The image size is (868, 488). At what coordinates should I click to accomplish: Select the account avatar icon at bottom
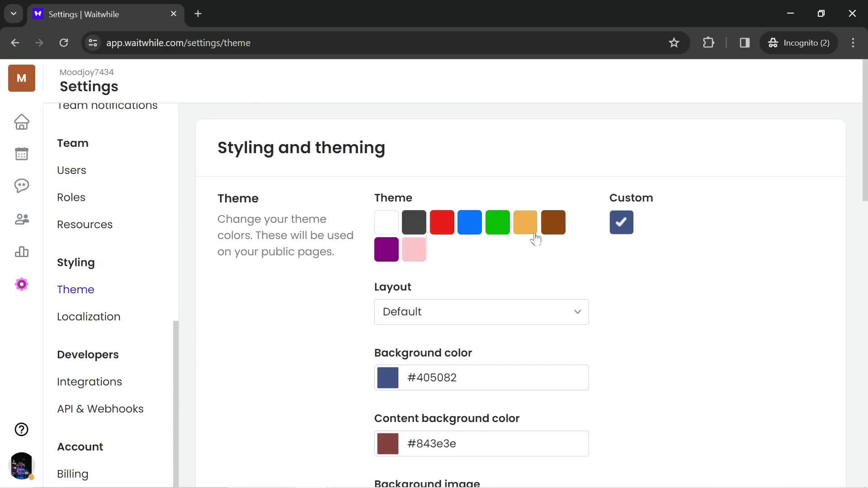[21, 465]
